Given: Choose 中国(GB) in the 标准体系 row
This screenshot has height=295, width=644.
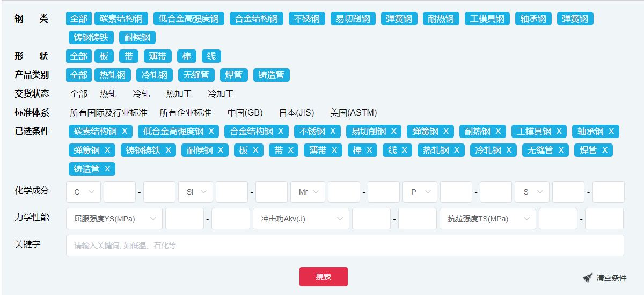Looking at the screenshot, I should (245, 113).
